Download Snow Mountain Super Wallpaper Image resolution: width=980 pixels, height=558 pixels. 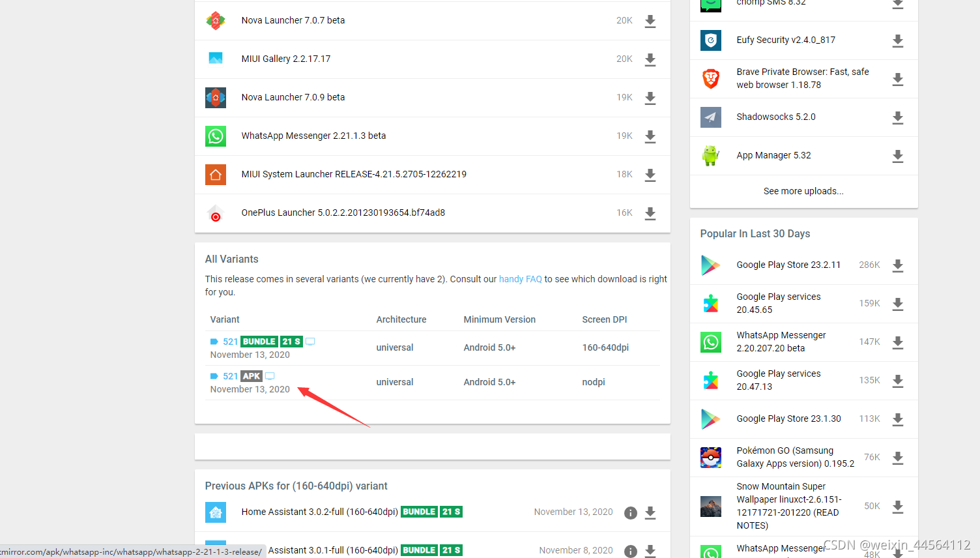(x=897, y=507)
